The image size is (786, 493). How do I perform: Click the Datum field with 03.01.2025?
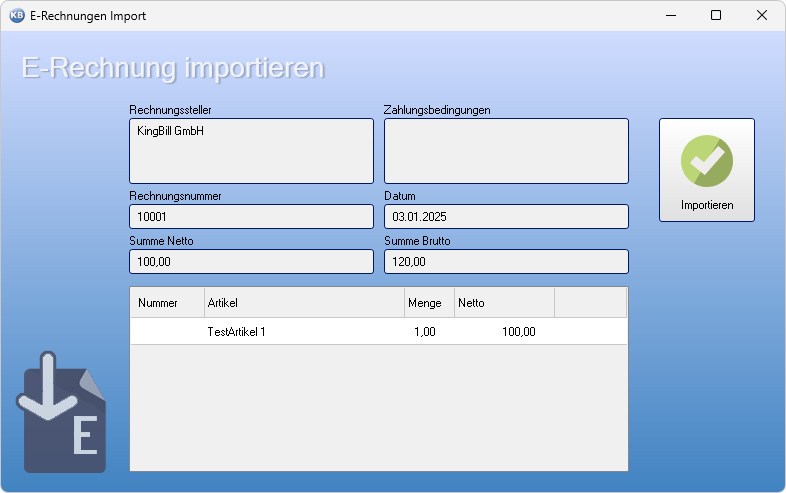coord(506,216)
